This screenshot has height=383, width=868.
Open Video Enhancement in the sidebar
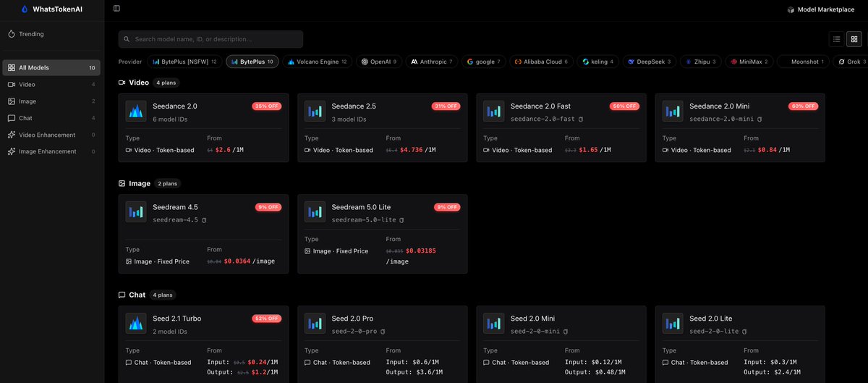pyautogui.click(x=52, y=135)
